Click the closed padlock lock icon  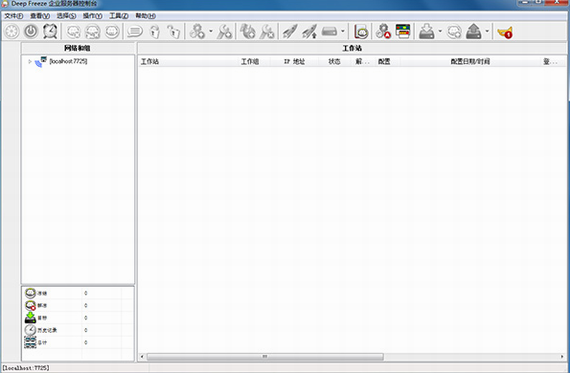(x=155, y=32)
